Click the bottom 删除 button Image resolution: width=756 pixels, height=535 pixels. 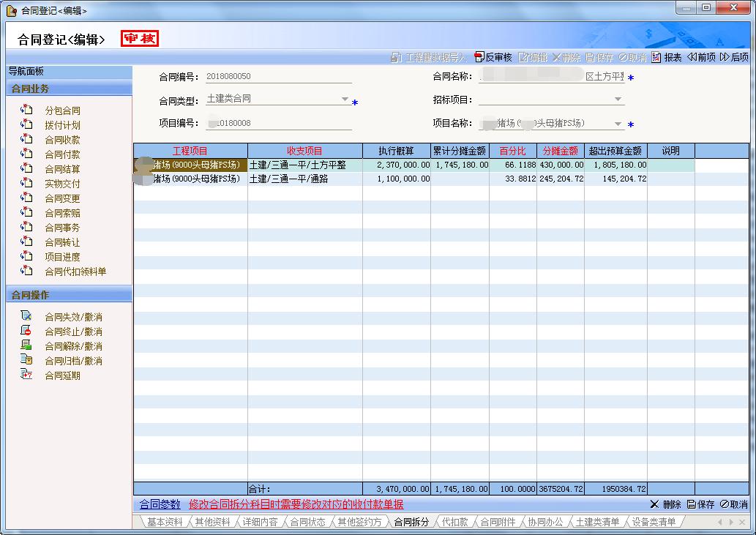(x=665, y=504)
